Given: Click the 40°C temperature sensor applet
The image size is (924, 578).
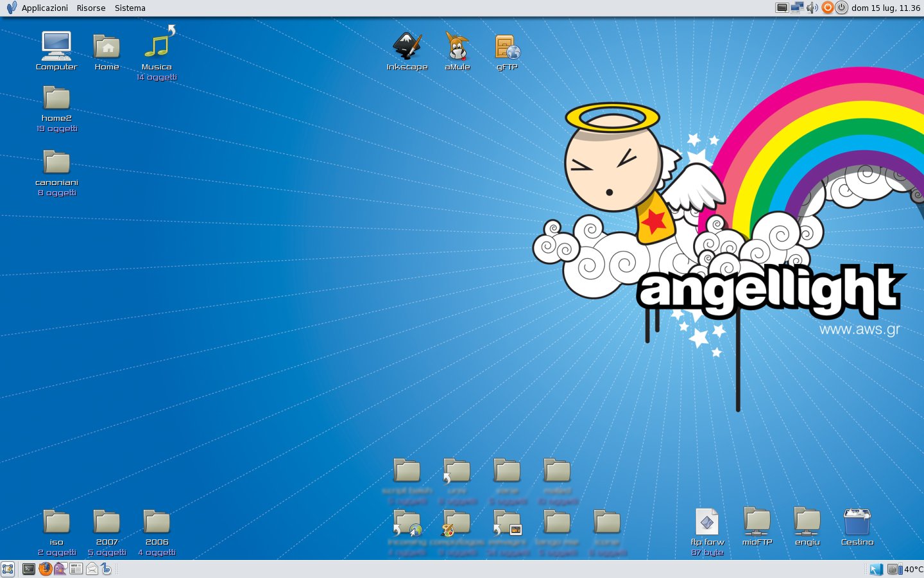Looking at the screenshot, I should point(905,570).
